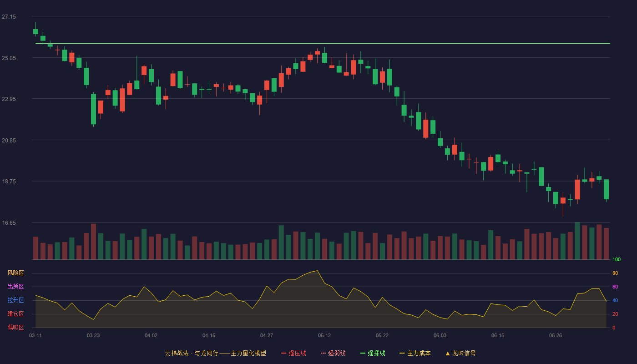Click the last green candlestick on the right
The width and height of the screenshot is (637, 364).
point(606,189)
